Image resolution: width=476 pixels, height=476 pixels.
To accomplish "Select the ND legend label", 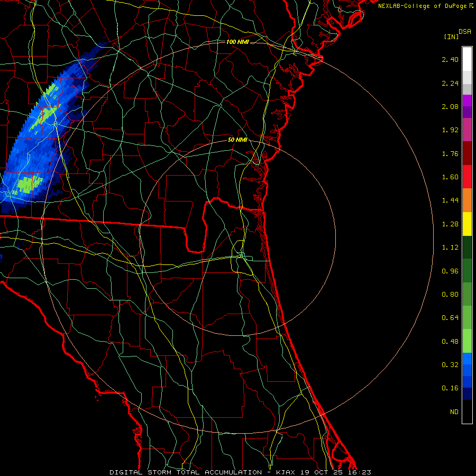I will [454, 412].
